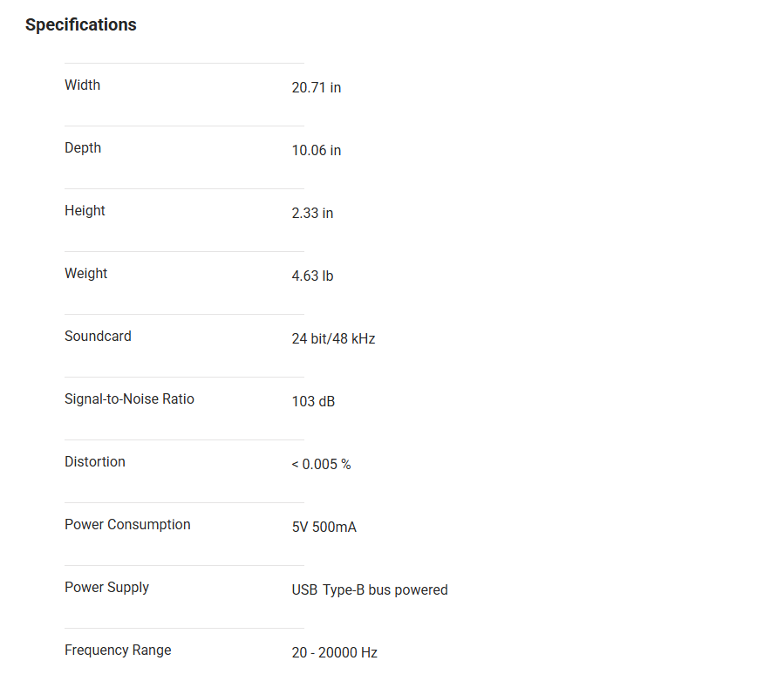Select the 10.06 in depth value
Viewport: 784px width, 688px height.
point(317,151)
